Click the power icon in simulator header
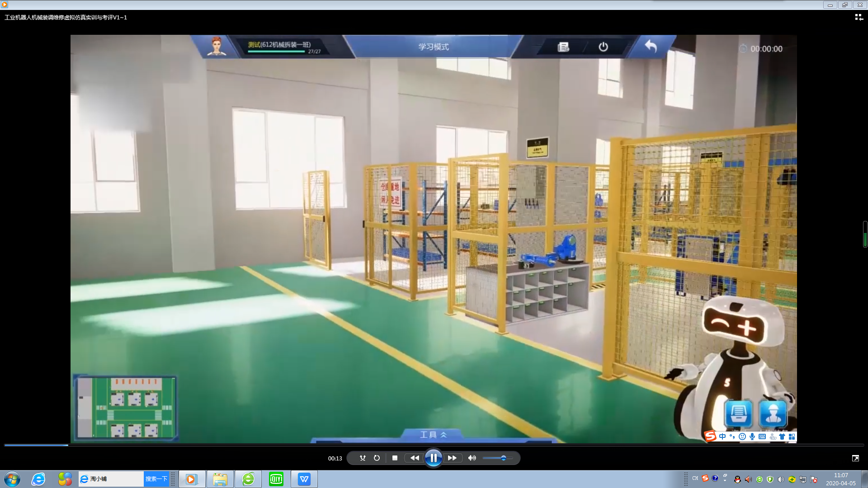 (603, 47)
